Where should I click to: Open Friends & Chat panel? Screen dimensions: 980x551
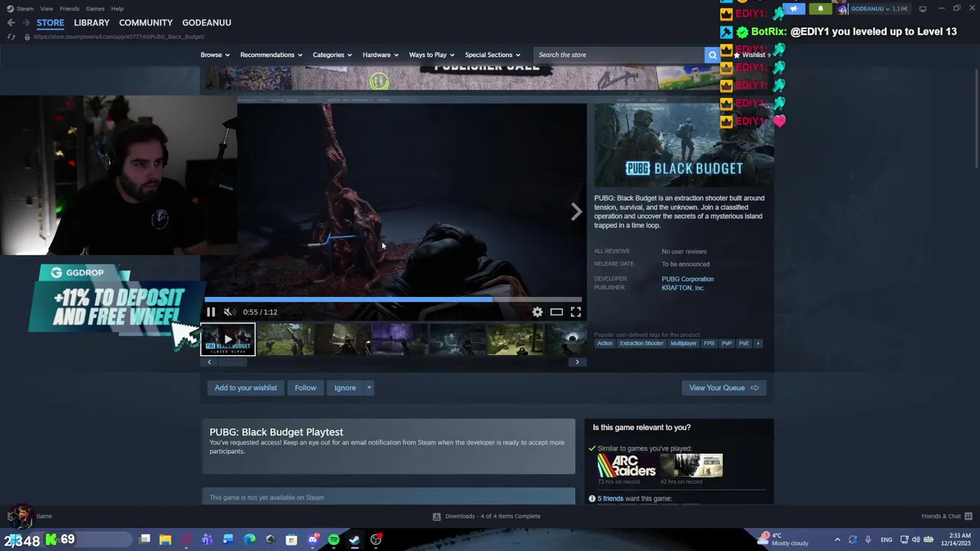(946, 516)
